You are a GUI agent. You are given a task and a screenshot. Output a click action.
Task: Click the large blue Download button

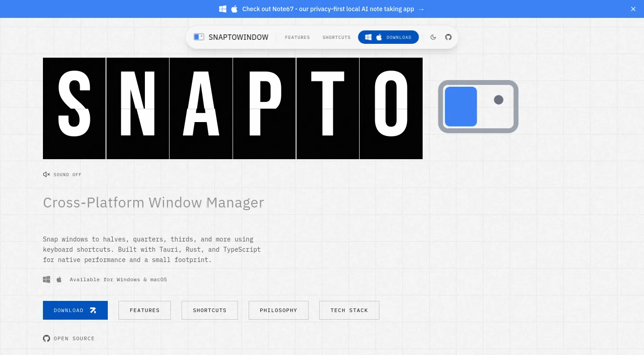tap(75, 310)
